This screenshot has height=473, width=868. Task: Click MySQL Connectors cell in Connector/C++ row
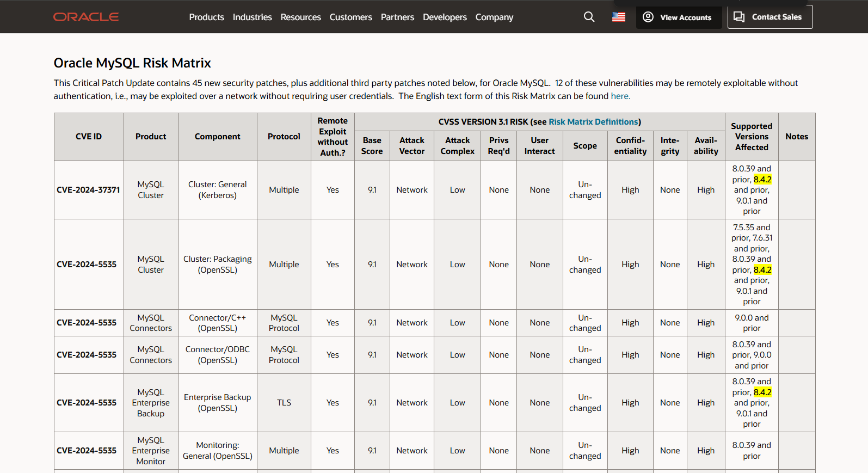tap(151, 323)
